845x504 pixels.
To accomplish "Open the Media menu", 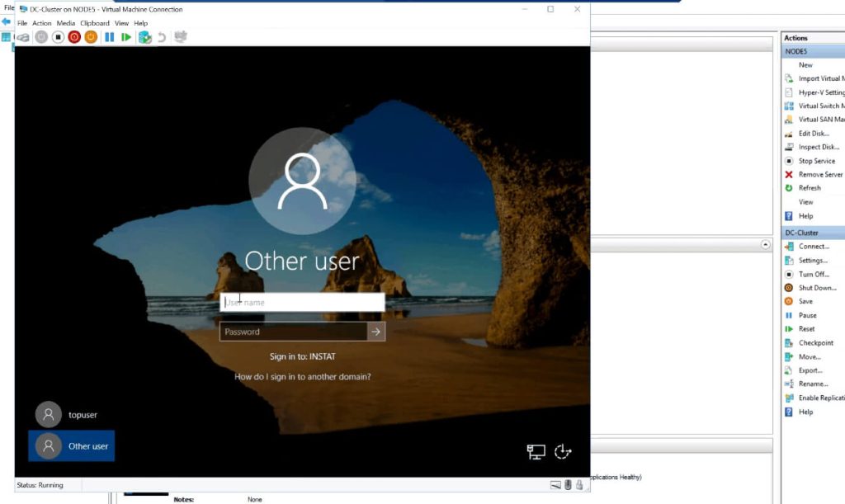I will point(66,23).
